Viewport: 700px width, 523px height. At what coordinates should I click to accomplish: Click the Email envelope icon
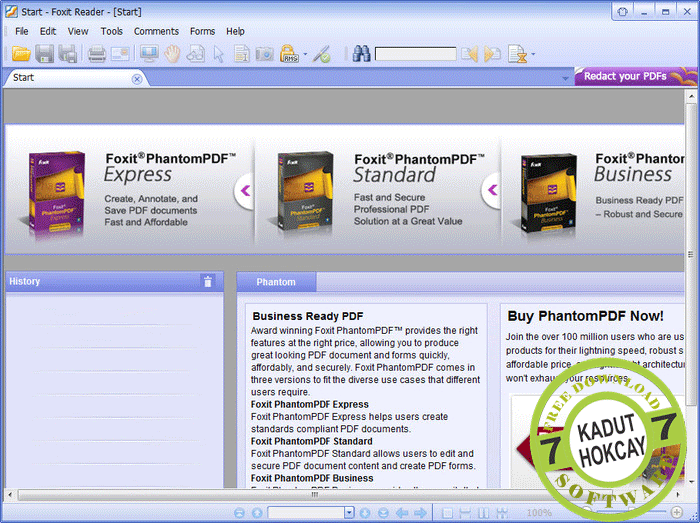pyautogui.click(x=120, y=54)
